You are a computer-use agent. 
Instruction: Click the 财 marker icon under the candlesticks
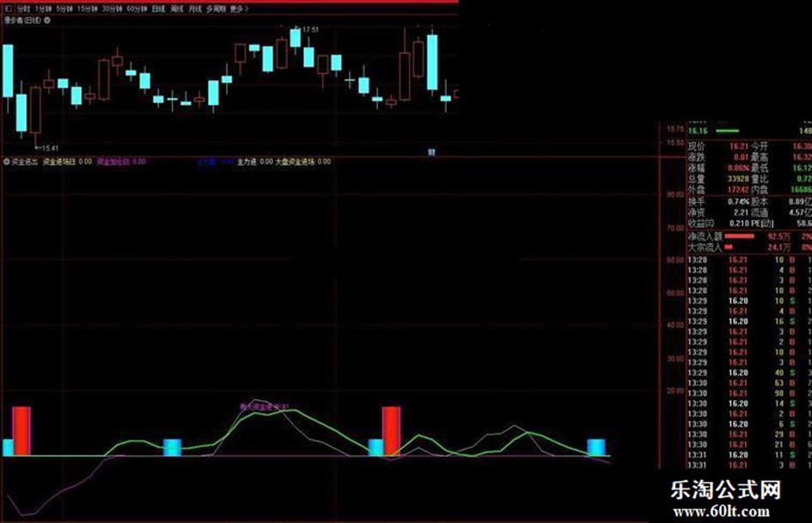click(431, 152)
